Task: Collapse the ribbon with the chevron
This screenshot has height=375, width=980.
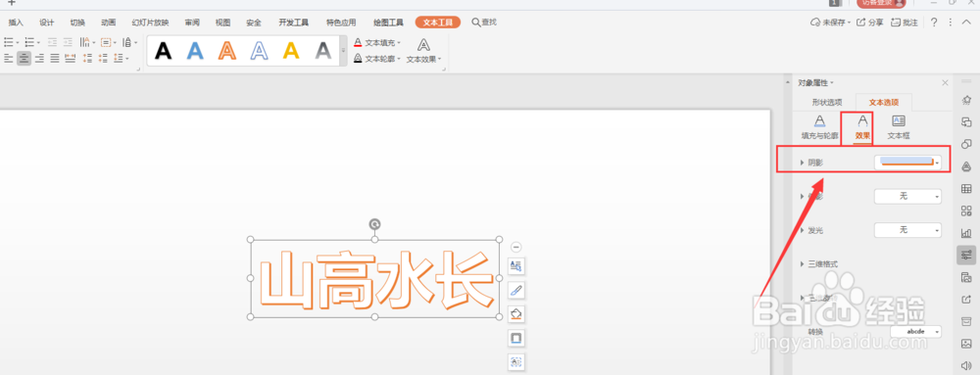Action: point(967,23)
